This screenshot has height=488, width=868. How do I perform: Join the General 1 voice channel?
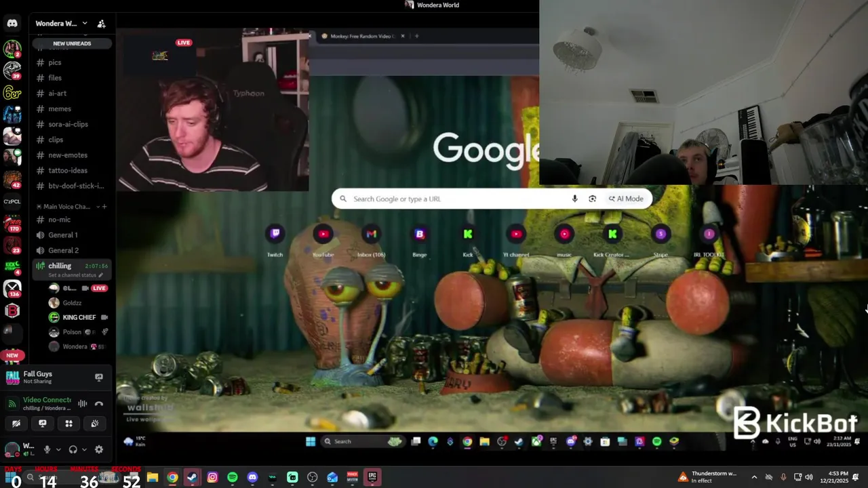tap(62, 235)
